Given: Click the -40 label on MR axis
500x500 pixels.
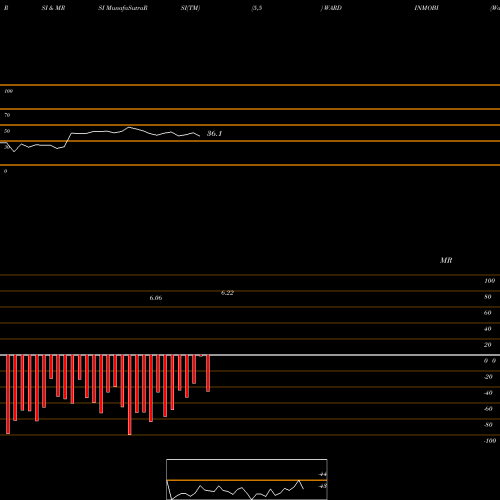Looking at the screenshot, I should click(488, 393).
